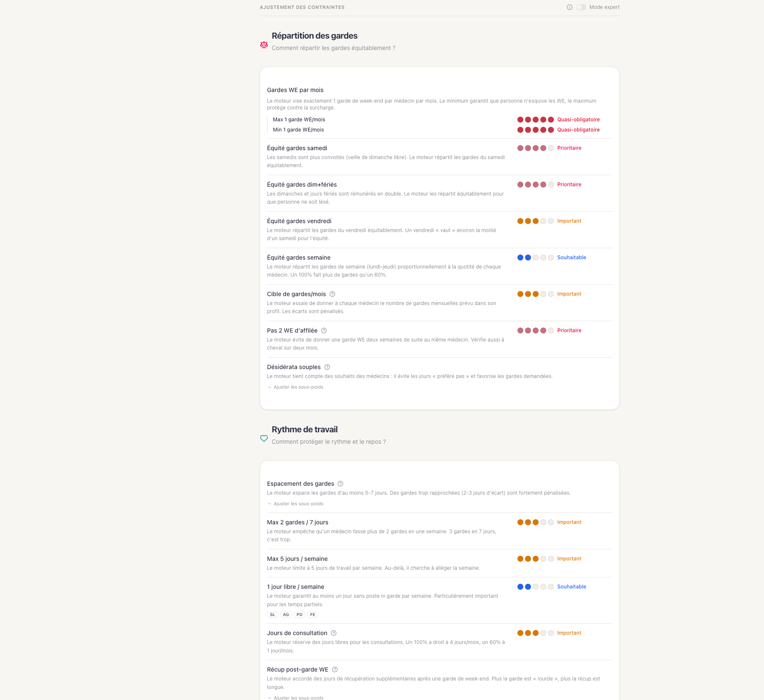Set Équité gardes semaine to third dot
Screen dimensions: 764x700
click(x=536, y=258)
